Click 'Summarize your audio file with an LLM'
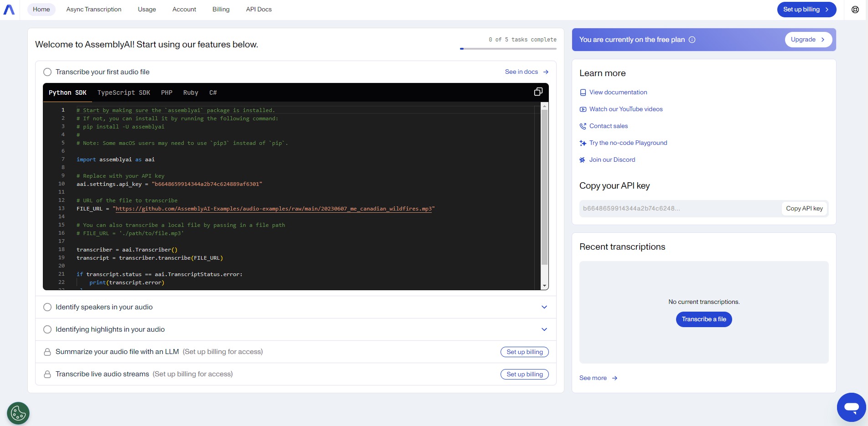 tap(117, 352)
